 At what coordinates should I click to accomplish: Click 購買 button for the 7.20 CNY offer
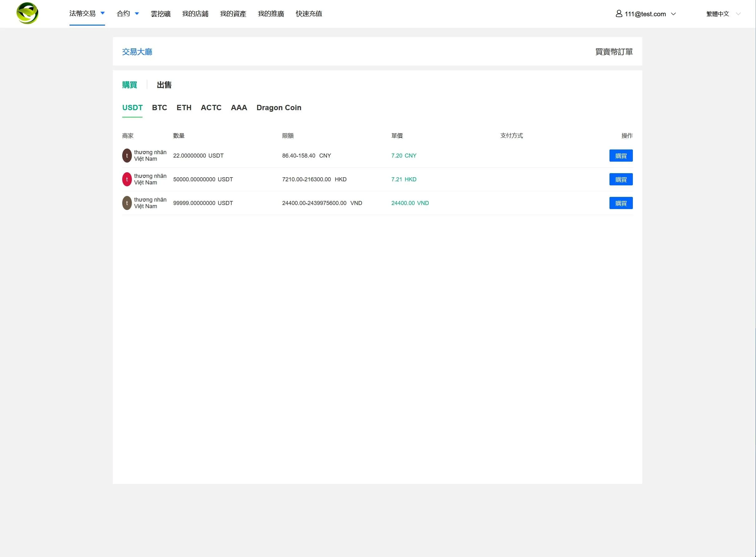point(621,155)
